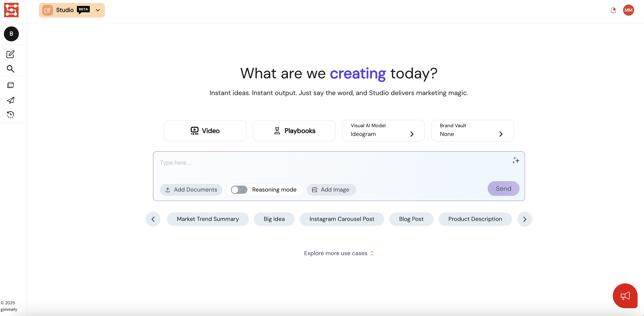
Task: Open the new chat compose icon
Action: click(x=10, y=54)
